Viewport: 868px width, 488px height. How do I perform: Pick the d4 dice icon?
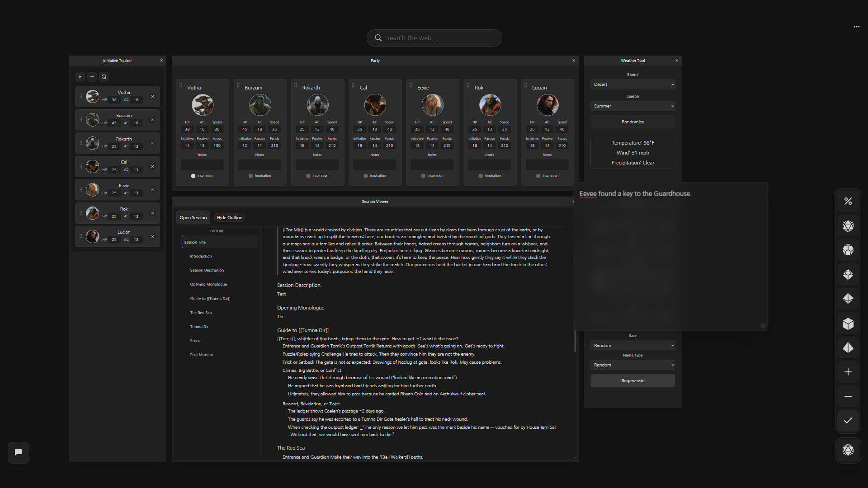(x=848, y=348)
